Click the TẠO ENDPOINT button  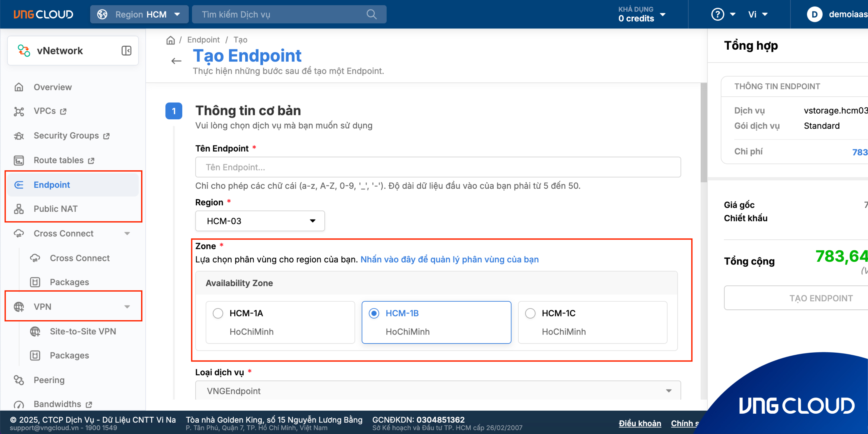tap(821, 298)
